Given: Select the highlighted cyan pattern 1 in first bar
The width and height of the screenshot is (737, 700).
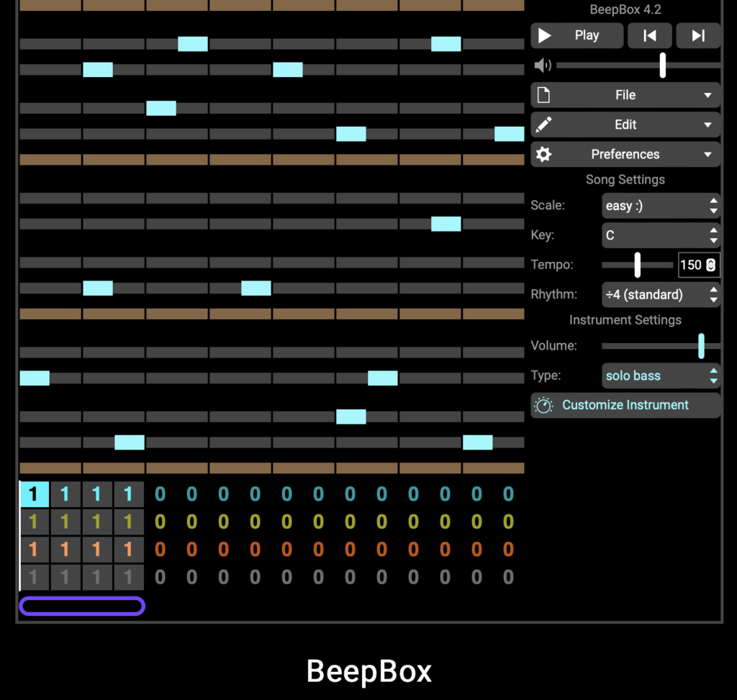Looking at the screenshot, I should click(x=34, y=494).
